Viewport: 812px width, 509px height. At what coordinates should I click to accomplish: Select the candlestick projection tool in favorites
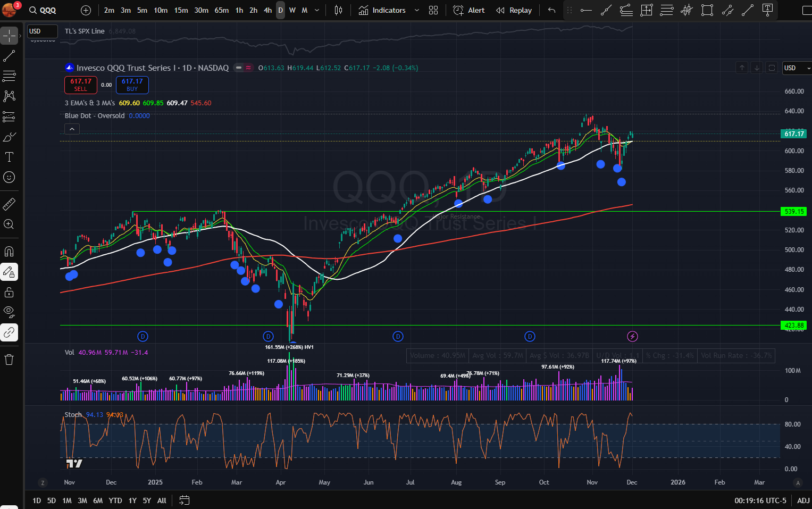(x=687, y=10)
